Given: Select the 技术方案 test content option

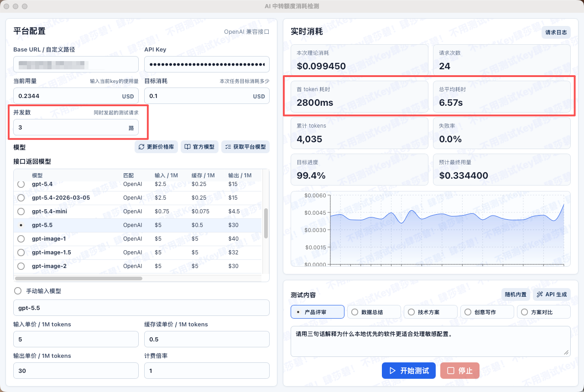Looking at the screenshot, I should tap(431, 312).
